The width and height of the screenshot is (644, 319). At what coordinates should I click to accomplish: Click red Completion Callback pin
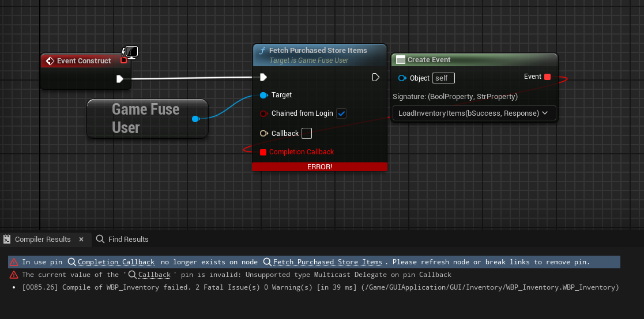[263, 152]
